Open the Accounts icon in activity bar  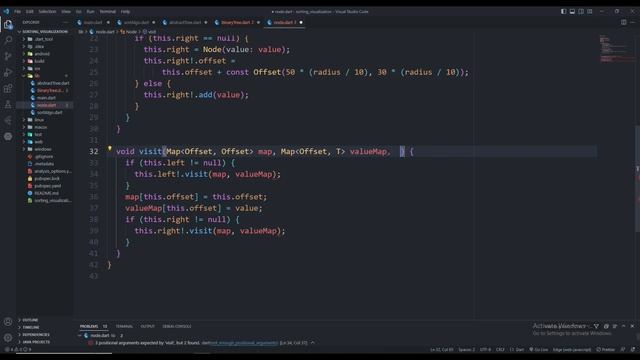coord(8,322)
